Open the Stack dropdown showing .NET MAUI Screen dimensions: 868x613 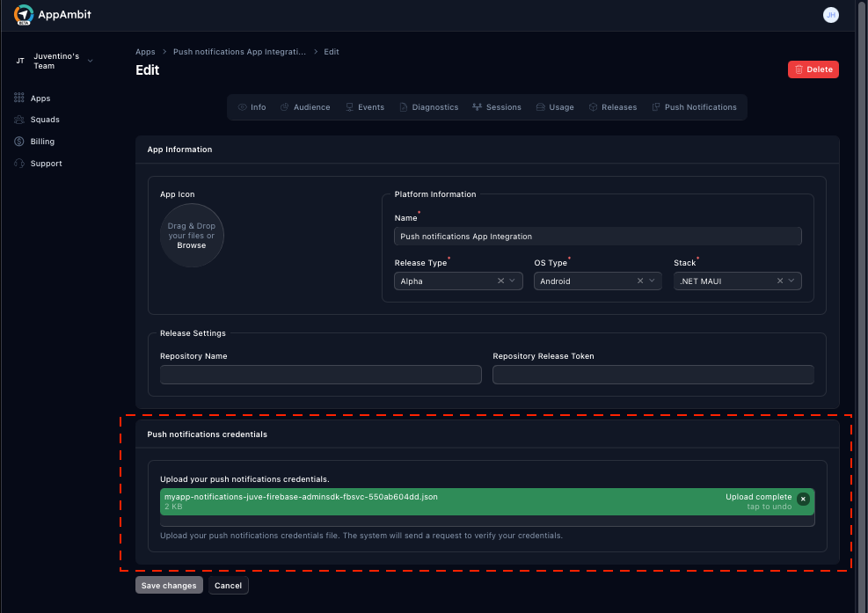coord(792,280)
